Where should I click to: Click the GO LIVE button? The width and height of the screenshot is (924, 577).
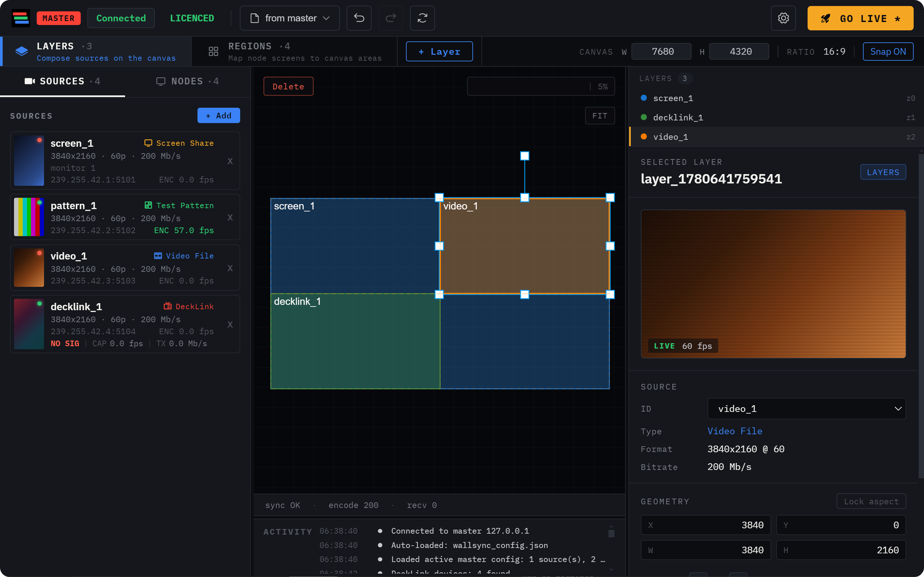860,18
